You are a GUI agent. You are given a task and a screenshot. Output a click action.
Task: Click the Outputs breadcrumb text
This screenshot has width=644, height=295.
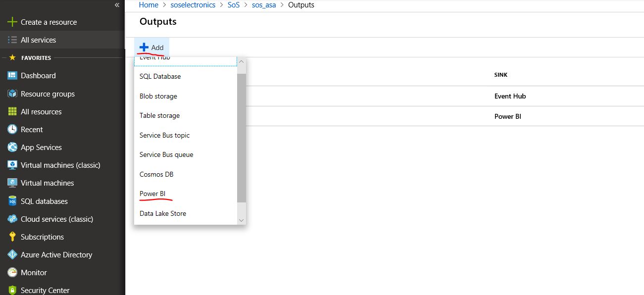click(301, 5)
